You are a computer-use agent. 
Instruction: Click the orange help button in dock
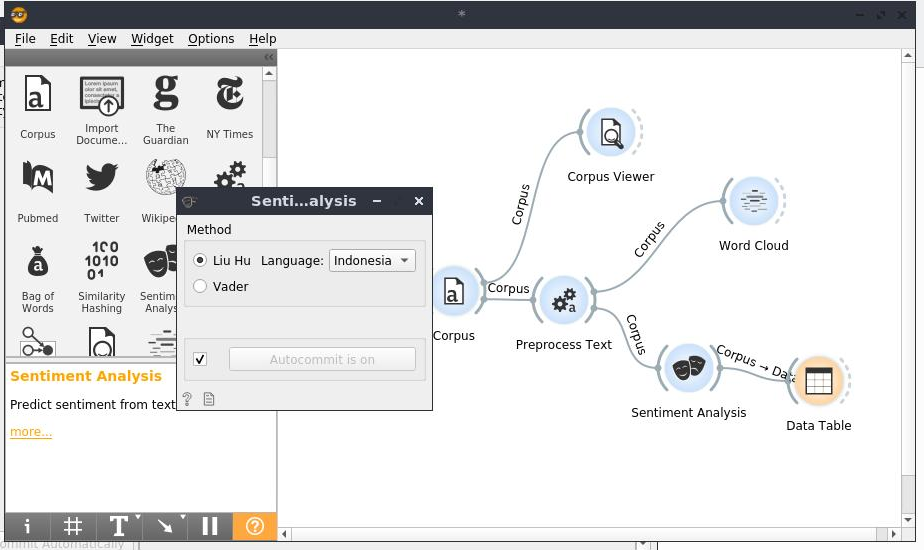click(255, 526)
